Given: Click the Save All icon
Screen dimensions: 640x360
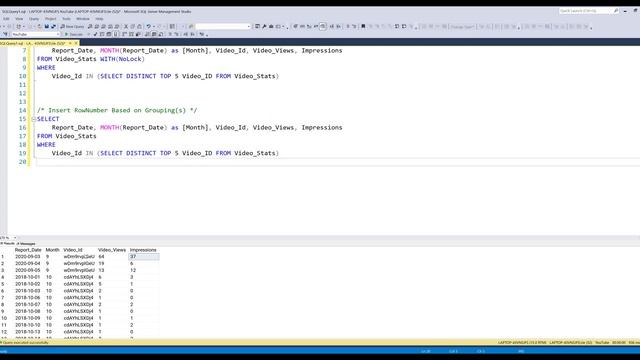Looking at the screenshot, I should point(53,27).
